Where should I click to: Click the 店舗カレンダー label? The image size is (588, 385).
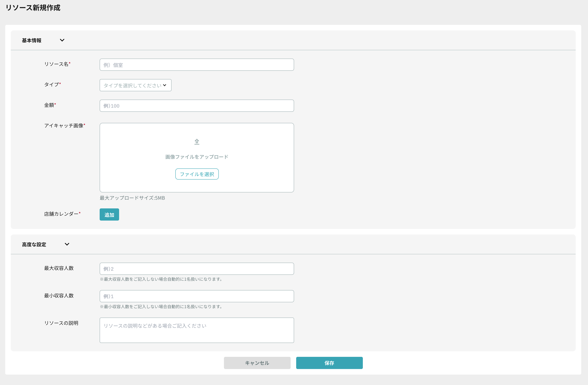[x=62, y=214]
